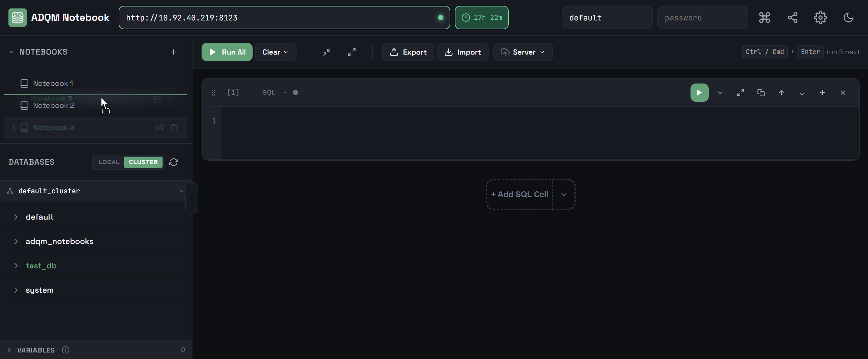Duplicate cell with copy icon

(761, 93)
